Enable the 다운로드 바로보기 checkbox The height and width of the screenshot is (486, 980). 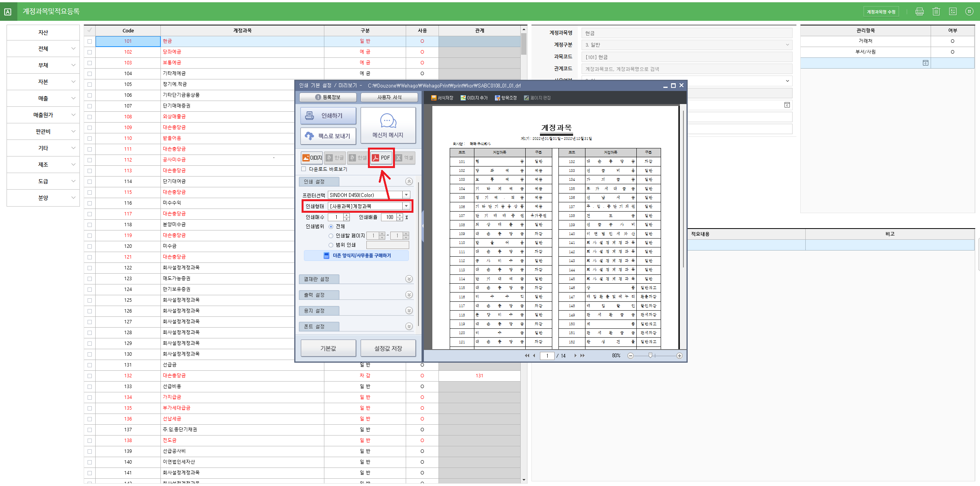point(304,169)
